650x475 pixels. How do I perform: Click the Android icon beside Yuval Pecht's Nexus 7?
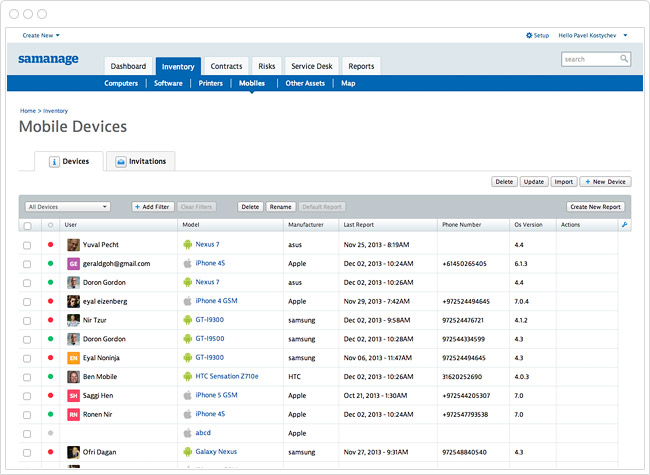(x=188, y=245)
